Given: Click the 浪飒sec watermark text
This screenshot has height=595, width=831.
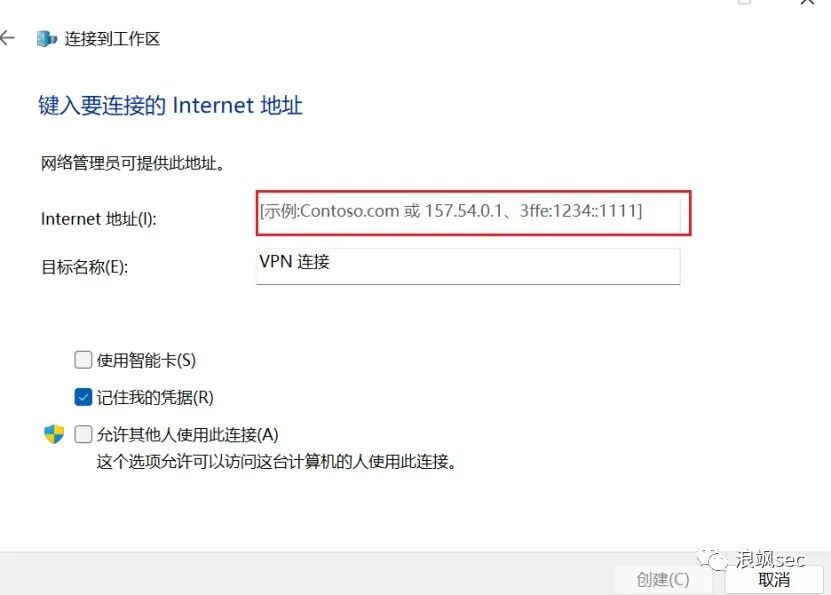Looking at the screenshot, I should pos(770,559).
